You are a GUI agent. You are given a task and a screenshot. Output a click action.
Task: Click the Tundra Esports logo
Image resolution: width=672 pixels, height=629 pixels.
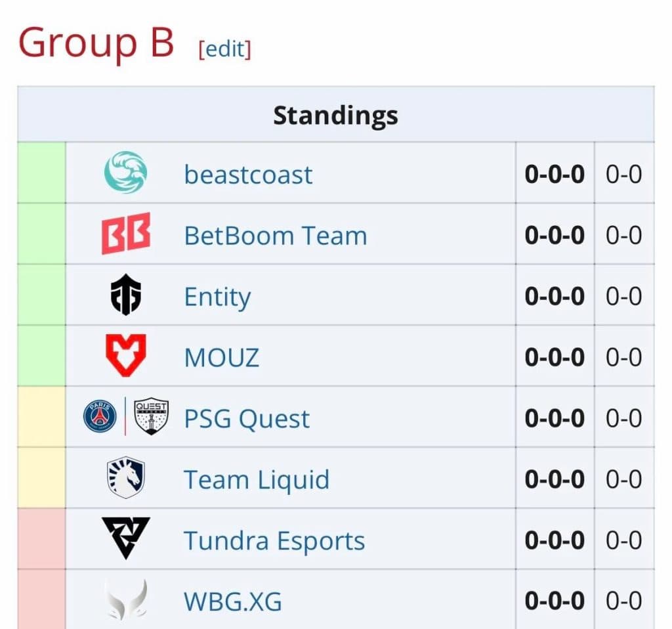[125, 540]
